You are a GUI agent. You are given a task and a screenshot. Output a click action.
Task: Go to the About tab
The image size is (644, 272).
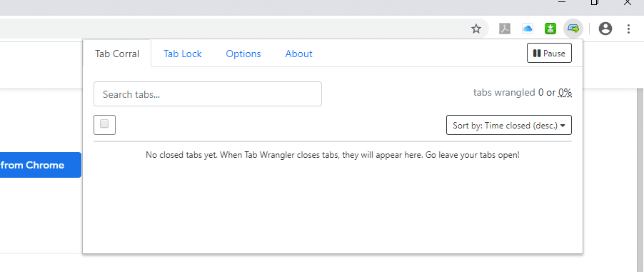click(298, 54)
